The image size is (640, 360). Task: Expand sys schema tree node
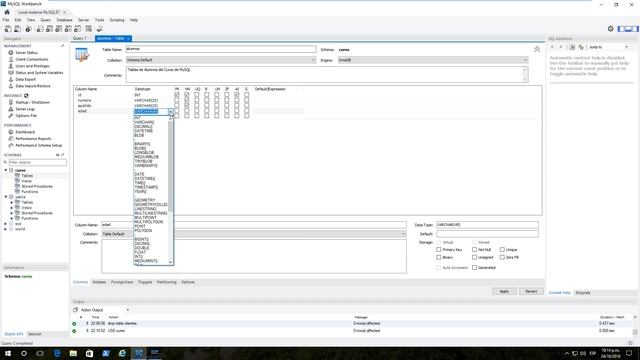(x=6, y=224)
